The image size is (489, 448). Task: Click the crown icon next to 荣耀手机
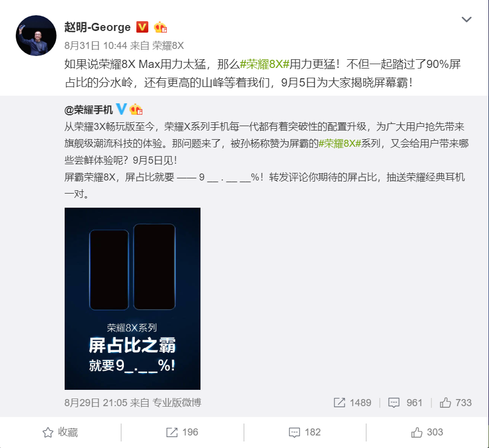136,109
